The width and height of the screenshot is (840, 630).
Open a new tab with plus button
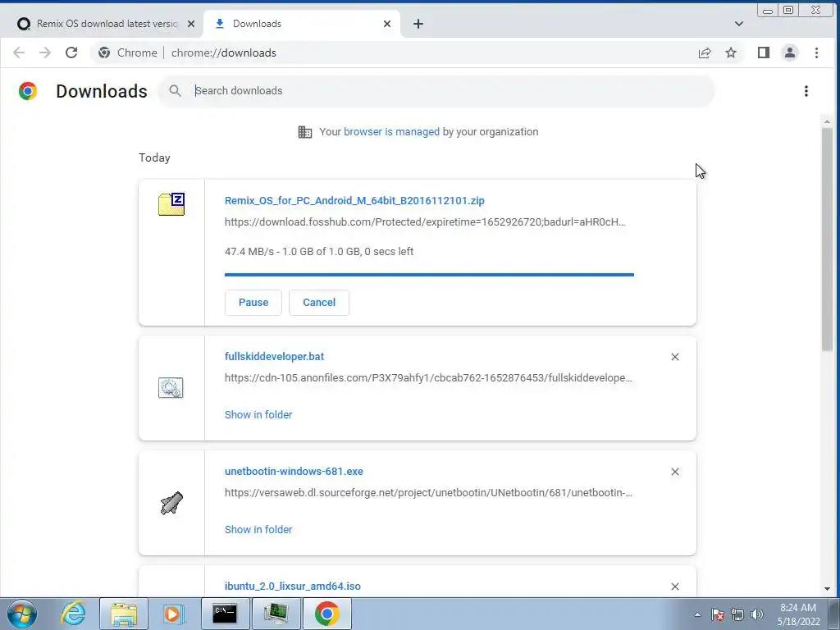point(418,24)
